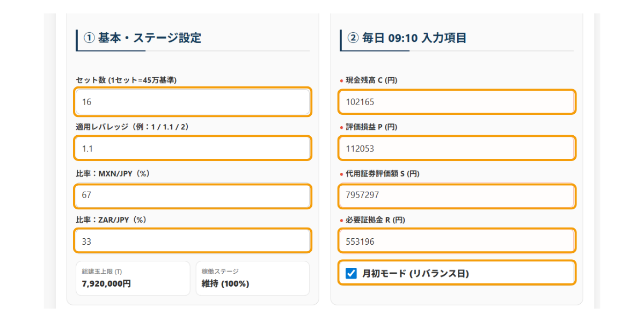
Task: Focus the 比率：ZAR/JPY input field
Action: (192, 240)
